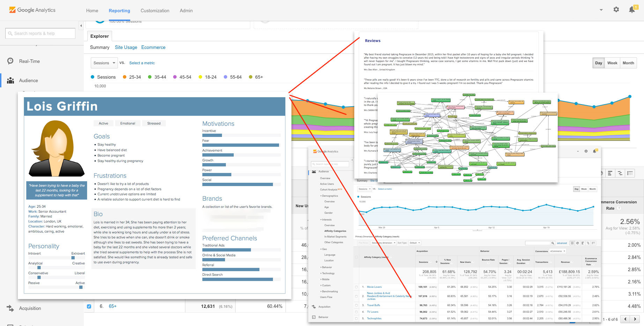Click the Acquisition arrows icon in sidebar
This screenshot has width=644, height=326.
click(x=10, y=308)
